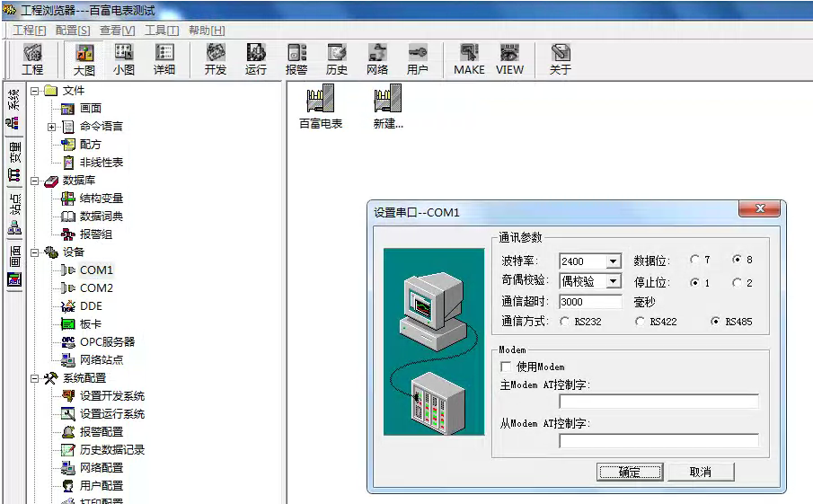Switch to 小图 small icon view
Screen dimensions: 813x504
[x=124, y=59]
